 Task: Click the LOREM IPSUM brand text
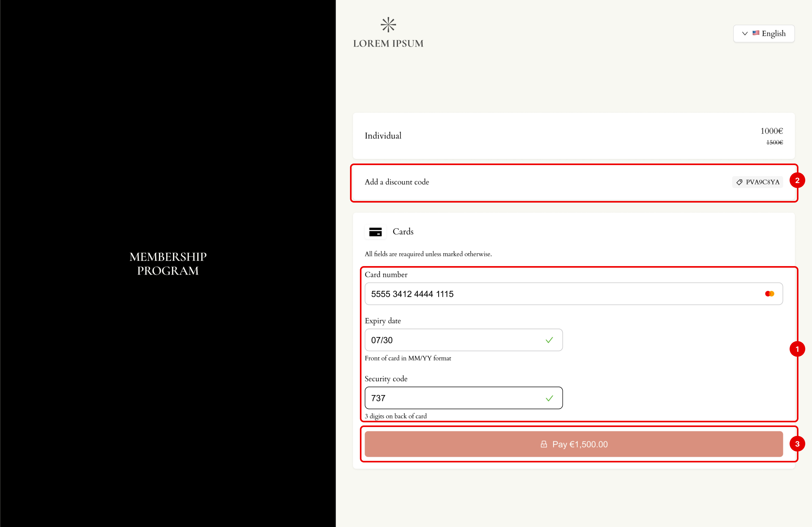tap(388, 44)
